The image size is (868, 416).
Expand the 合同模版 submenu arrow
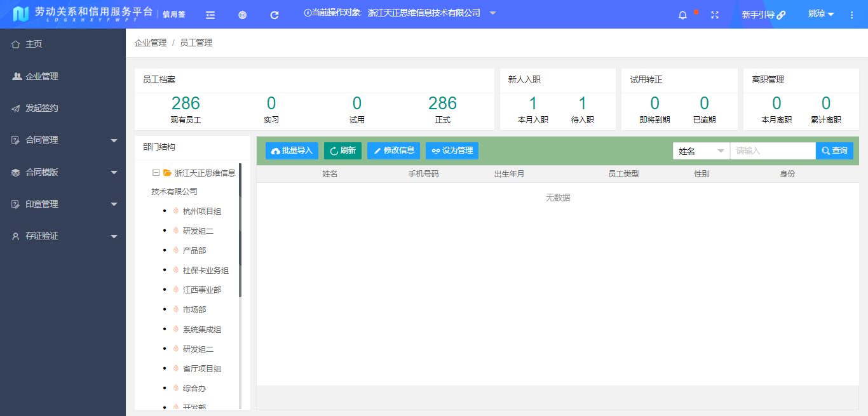(x=114, y=172)
